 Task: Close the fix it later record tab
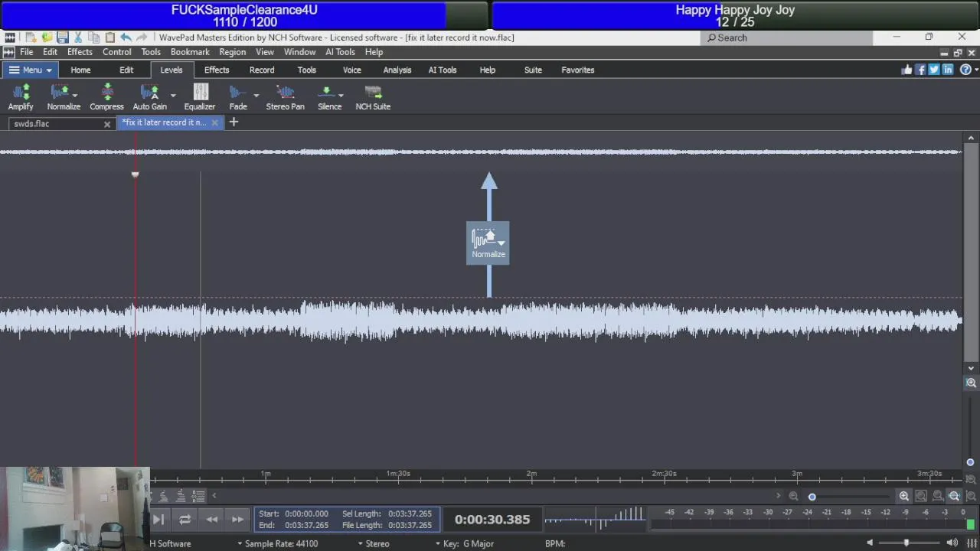point(214,122)
